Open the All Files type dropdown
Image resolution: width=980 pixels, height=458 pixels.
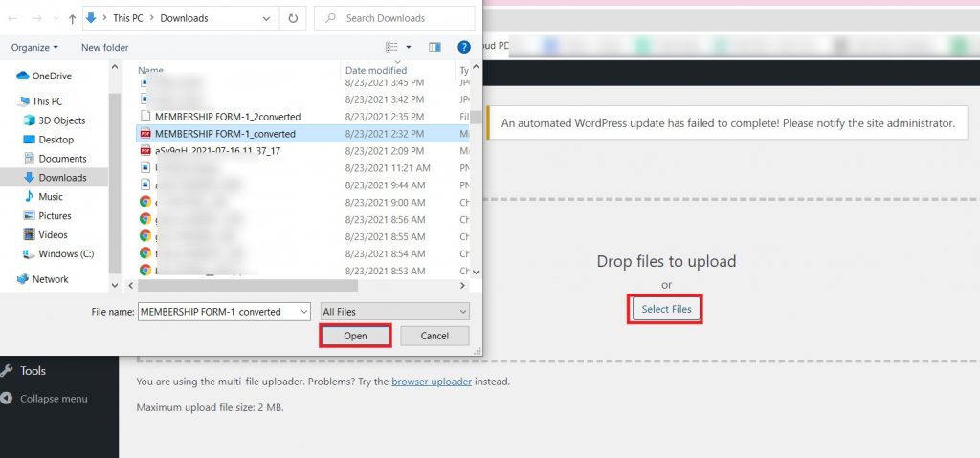click(394, 311)
